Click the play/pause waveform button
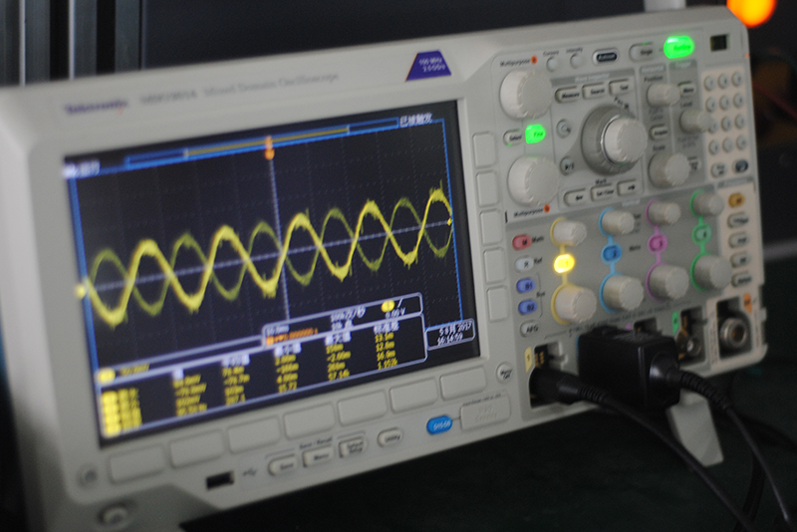This screenshot has height=532, width=797. [x=569, y=165]
